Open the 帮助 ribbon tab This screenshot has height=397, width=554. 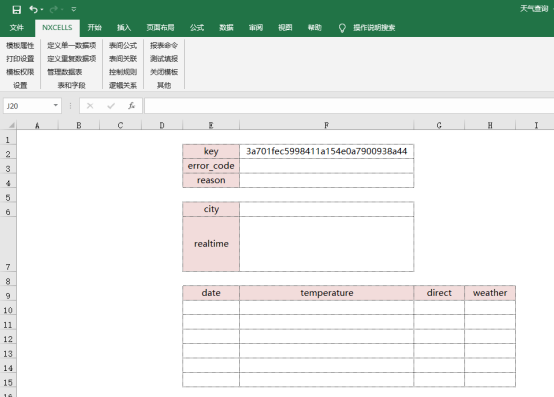(314, 28)
